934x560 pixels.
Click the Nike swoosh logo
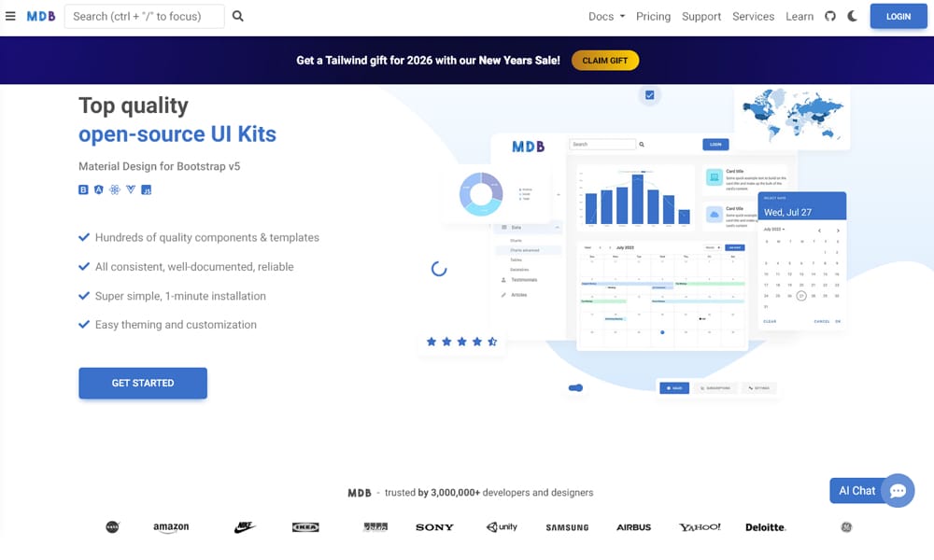pos(244,526)
